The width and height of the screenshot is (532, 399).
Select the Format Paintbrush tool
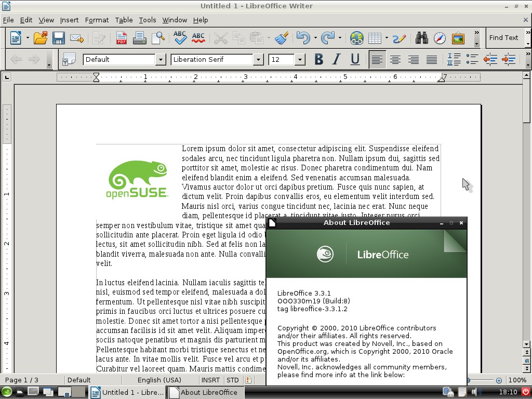coord(281,38)
